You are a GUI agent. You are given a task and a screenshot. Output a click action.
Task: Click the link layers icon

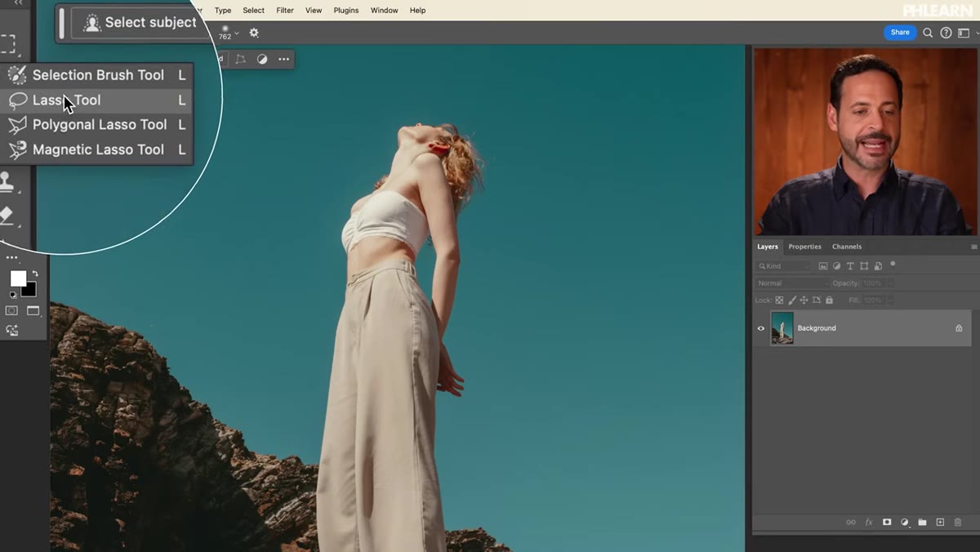click(850, 523)
